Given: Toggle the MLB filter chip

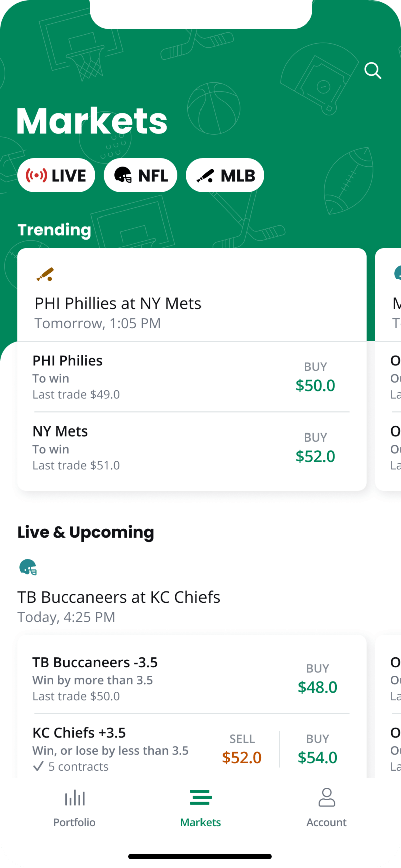Looking at the screenshot, I should (225, 175).
